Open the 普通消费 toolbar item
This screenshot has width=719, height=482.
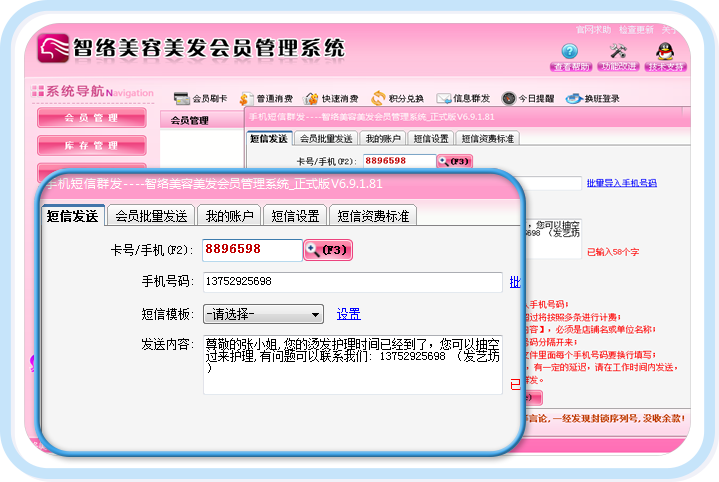266,99
